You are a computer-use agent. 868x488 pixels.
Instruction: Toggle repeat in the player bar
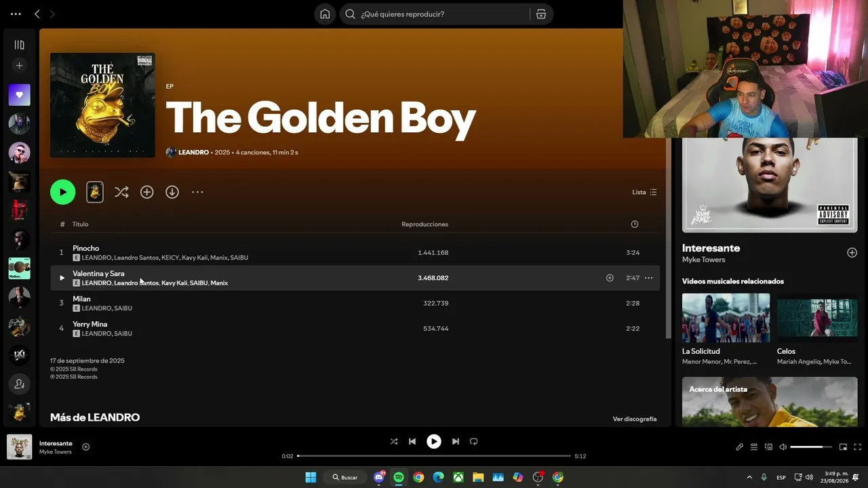point(474,441)
